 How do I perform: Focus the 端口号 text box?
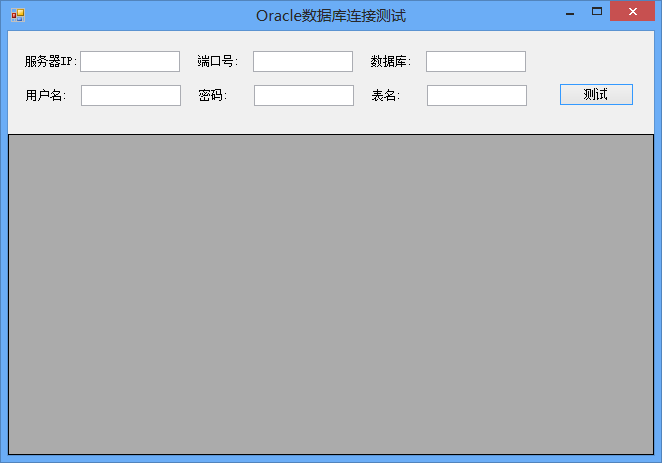(303, 62)
